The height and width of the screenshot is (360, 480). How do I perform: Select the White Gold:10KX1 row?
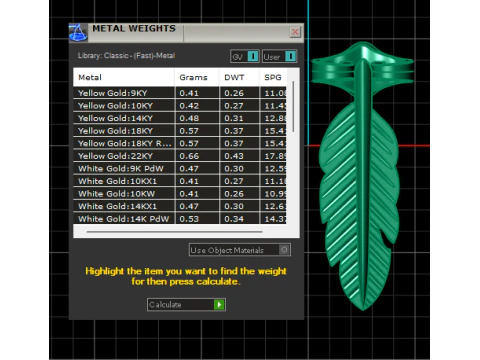tap(180, 181)
